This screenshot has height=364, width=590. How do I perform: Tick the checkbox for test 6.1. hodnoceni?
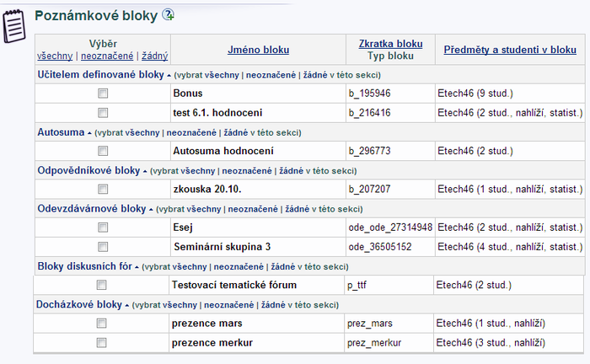click(103, 113)
